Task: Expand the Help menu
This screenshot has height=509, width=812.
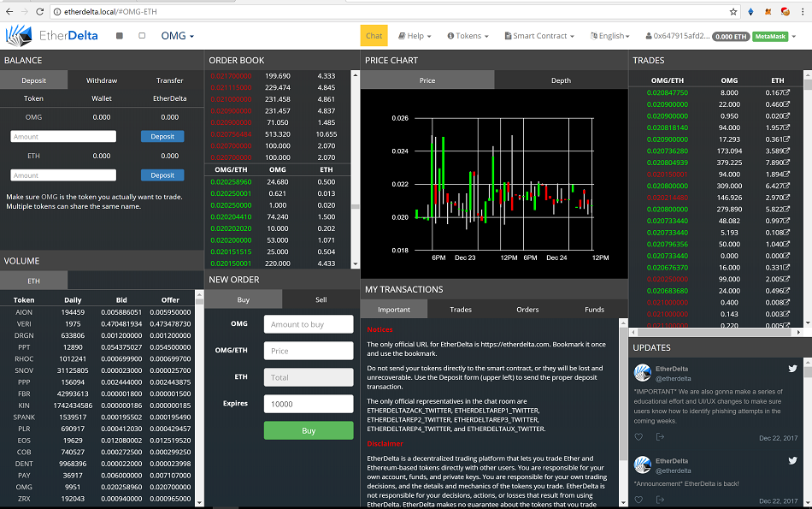Action: point(415,36)
